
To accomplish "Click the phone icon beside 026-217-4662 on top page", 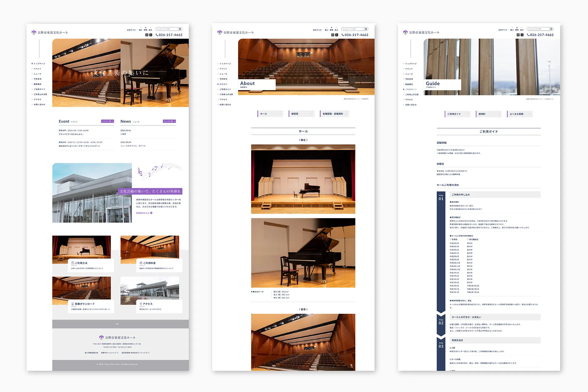I will (x=157, y=35).
